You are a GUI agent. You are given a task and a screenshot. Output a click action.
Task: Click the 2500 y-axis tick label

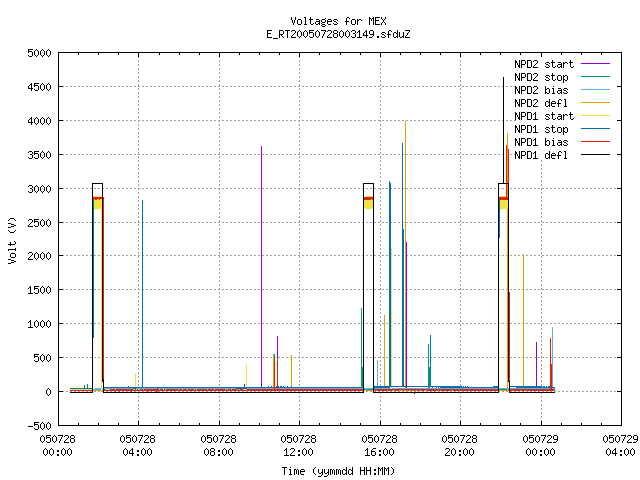[40, 222]
